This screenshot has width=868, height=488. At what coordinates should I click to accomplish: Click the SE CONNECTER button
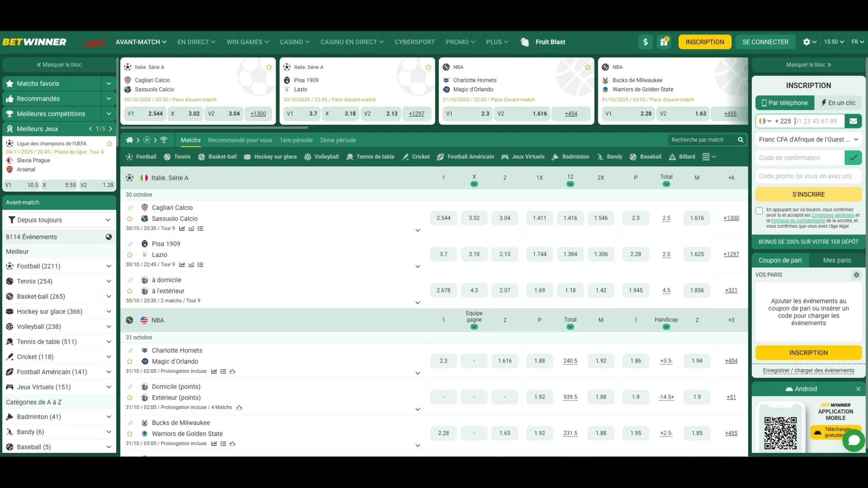pyautogui.click(x=765, y=42)
